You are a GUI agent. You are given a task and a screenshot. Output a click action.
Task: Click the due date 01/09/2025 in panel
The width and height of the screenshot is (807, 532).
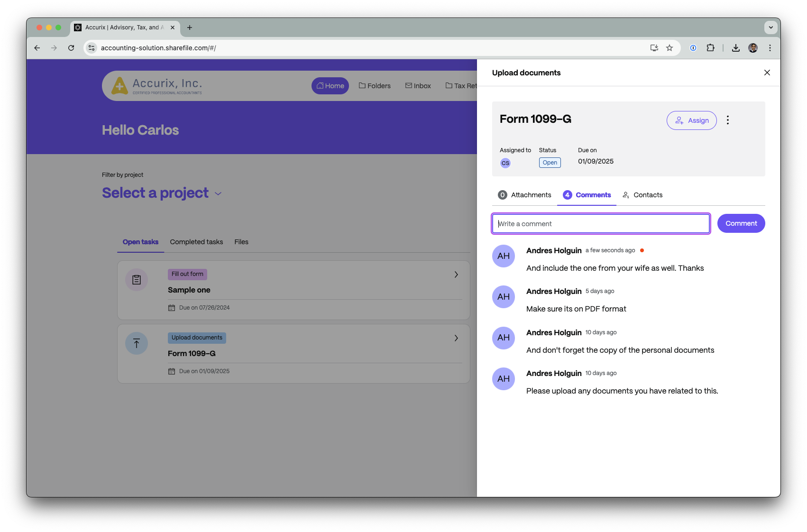click(596, 161)
